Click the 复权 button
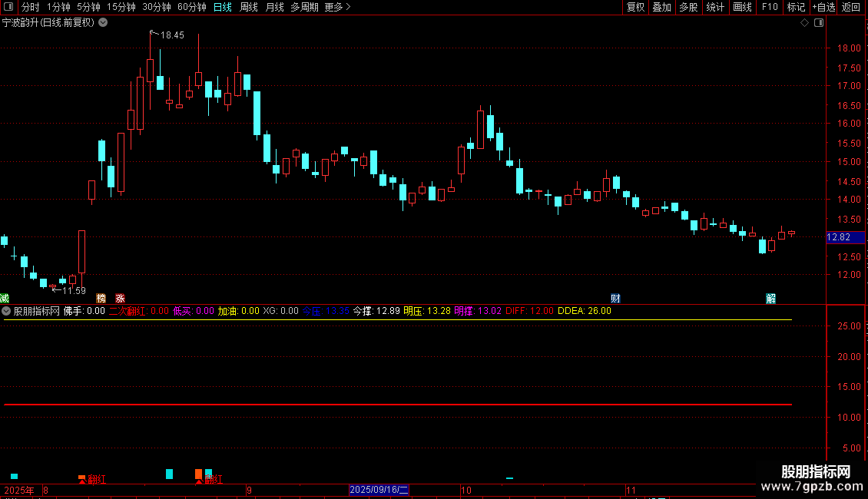The width and height of the screenshot is (868, 499). [635, 7]
